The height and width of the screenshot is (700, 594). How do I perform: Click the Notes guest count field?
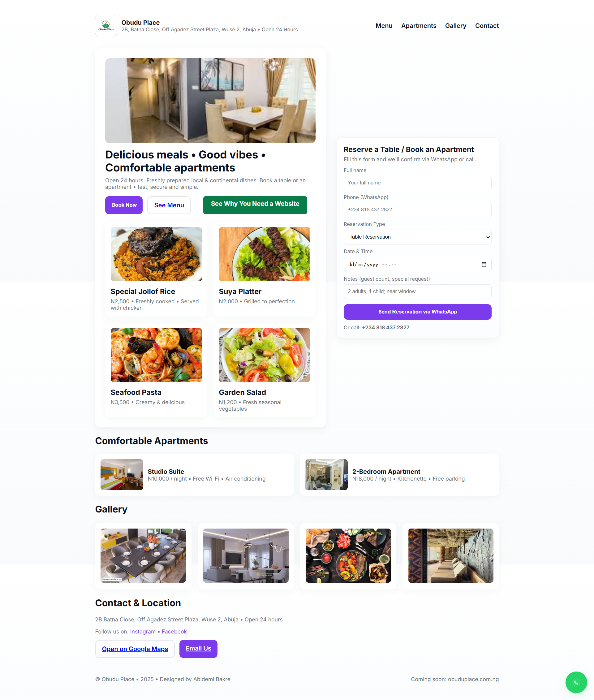coord(417,292)
